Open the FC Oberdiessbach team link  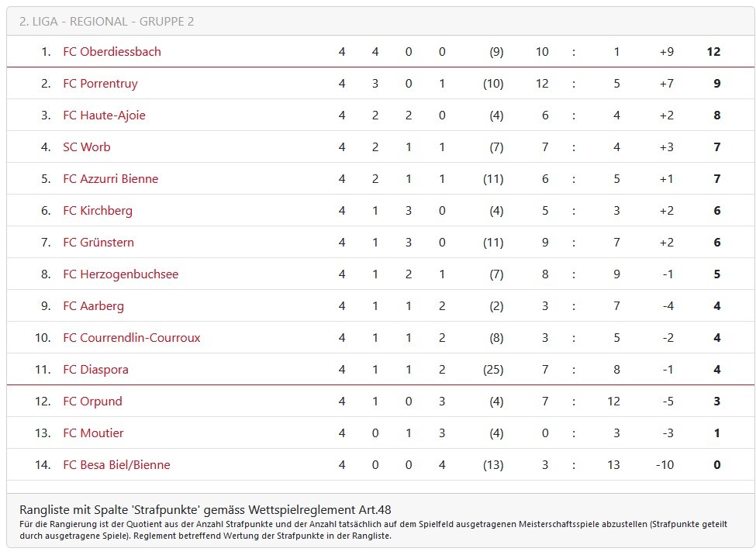tap(112, 52)
